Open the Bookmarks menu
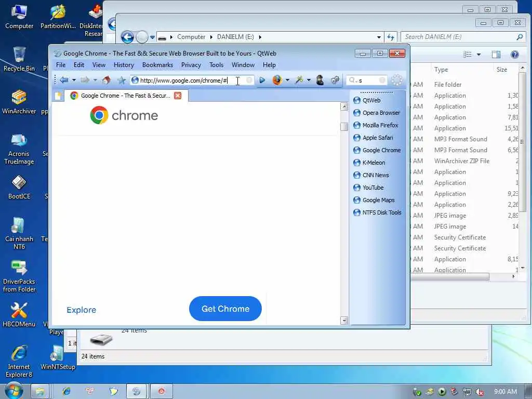The image size is (532, 399). click(x=157, y=65)
